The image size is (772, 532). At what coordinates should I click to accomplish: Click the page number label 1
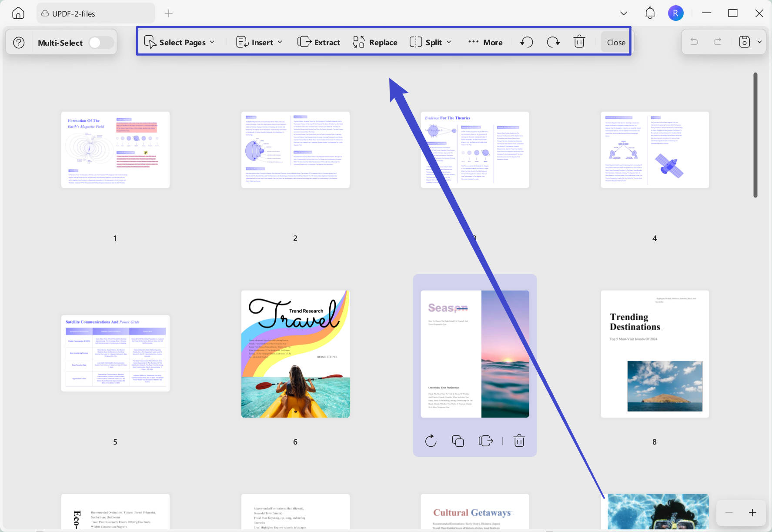click(x=115, y=238)
